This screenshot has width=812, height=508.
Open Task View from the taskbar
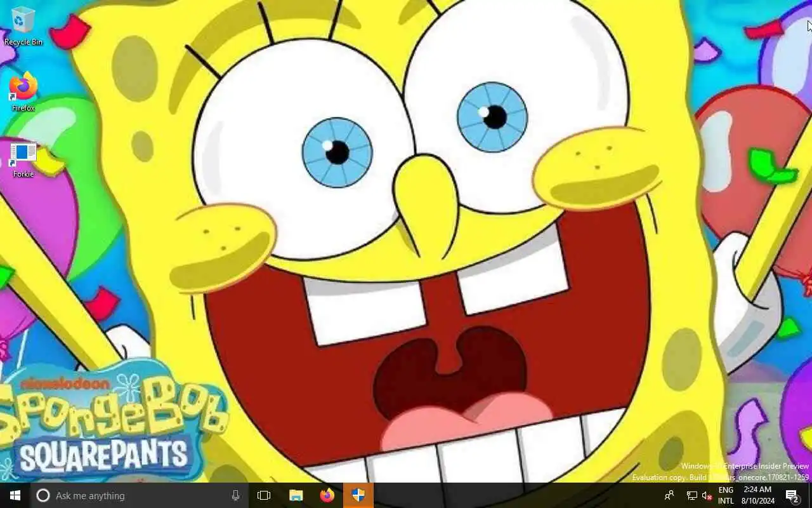pos(264,495)
